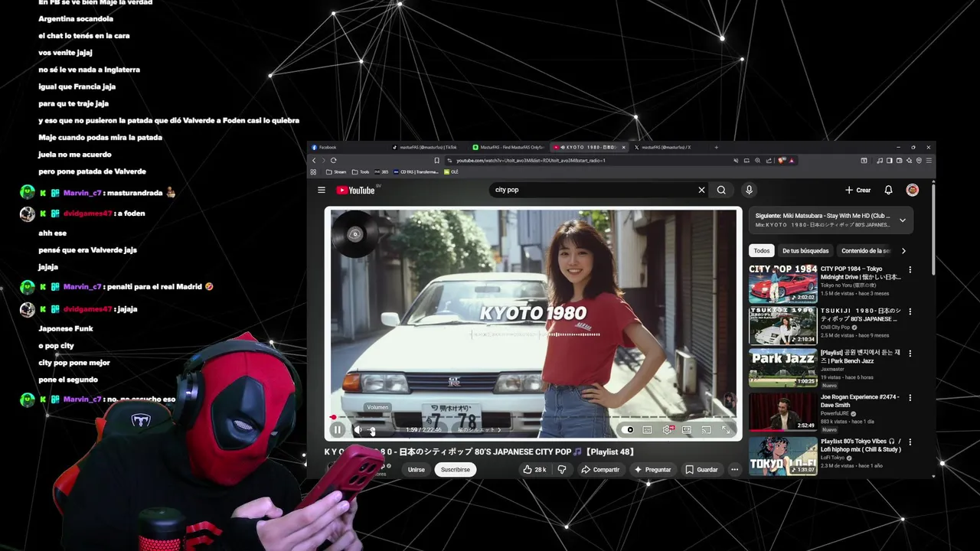Open the TSUKIJI 1980 video thumbnail
Image resolution: width=980 pixels, height=551 pixels.
tap(782, 325)
